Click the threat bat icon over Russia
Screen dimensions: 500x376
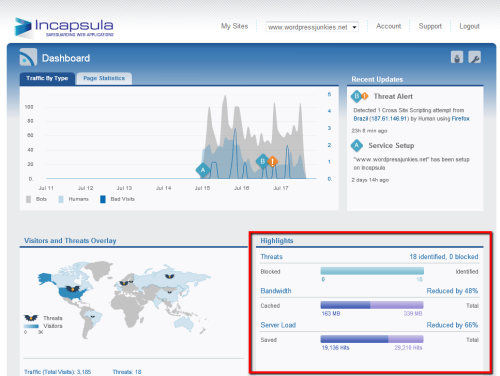[x=169, y=276]
